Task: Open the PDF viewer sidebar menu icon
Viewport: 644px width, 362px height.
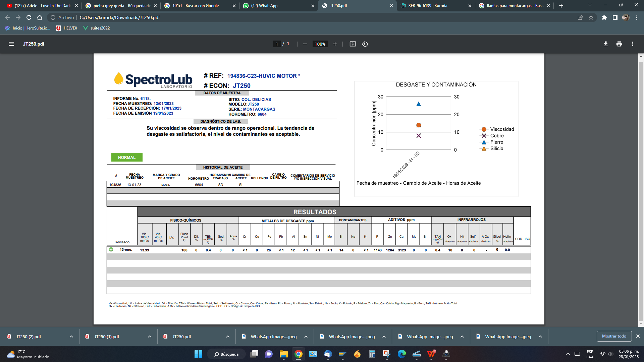Action: point(11,44)
